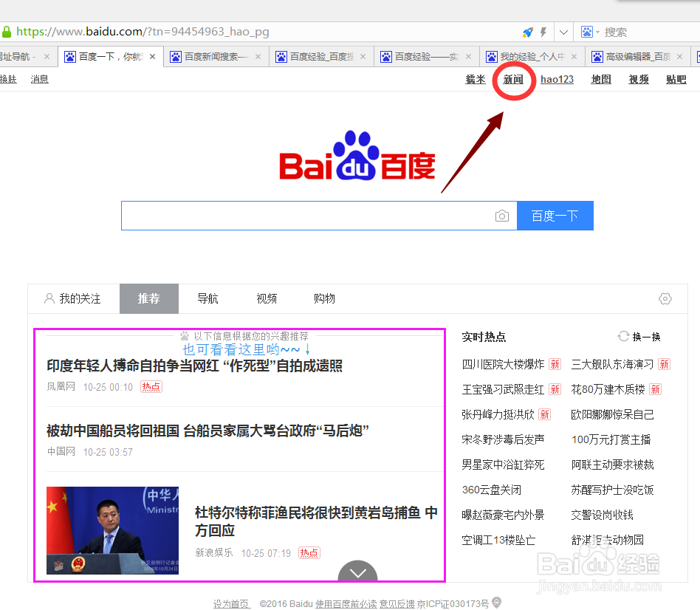The height and width of the screenshot is (610, 700).
Task: Open hot topic 王宝强习武照走红
Action: pos(503,389)
